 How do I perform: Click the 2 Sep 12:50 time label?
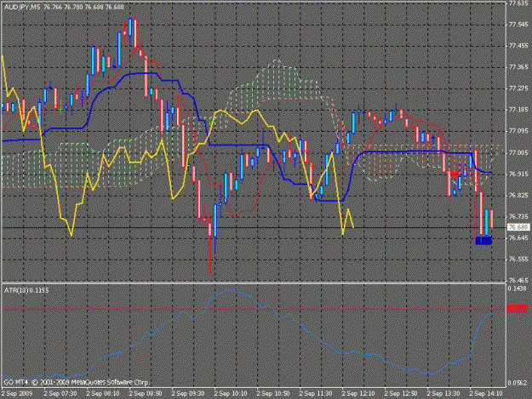click(400, 394)
